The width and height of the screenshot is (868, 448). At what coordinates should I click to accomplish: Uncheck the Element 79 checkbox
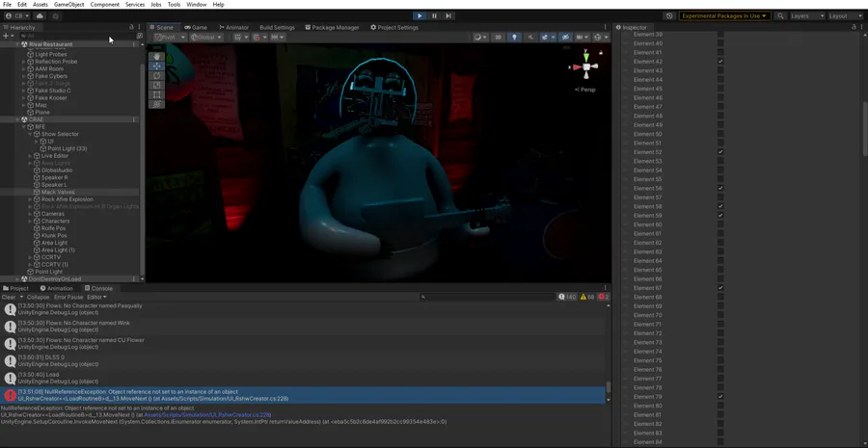click(720, 397)
